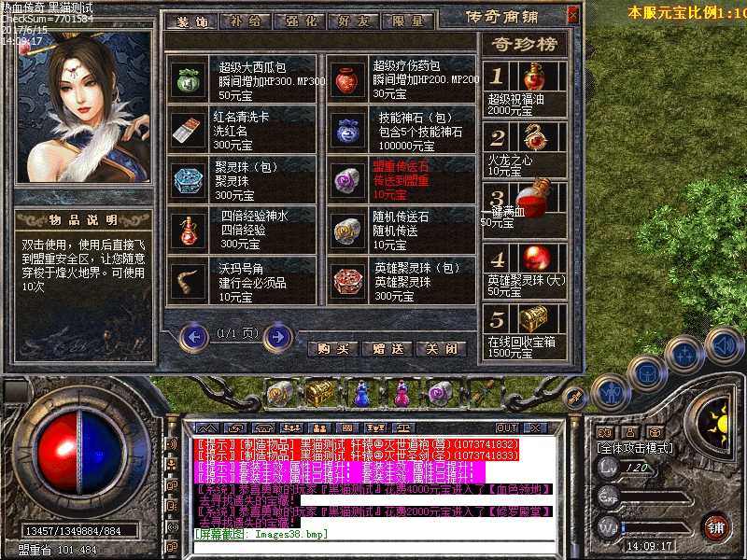Screen dimensions: 747x560
Task: Click the first chat toolbar icon with up arrows
Action: pyautogui.click(x=207, y=427)
